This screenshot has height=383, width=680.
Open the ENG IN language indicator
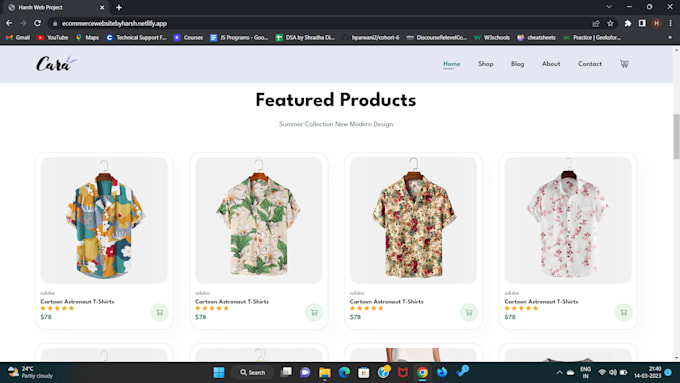(x=585, y=372)
